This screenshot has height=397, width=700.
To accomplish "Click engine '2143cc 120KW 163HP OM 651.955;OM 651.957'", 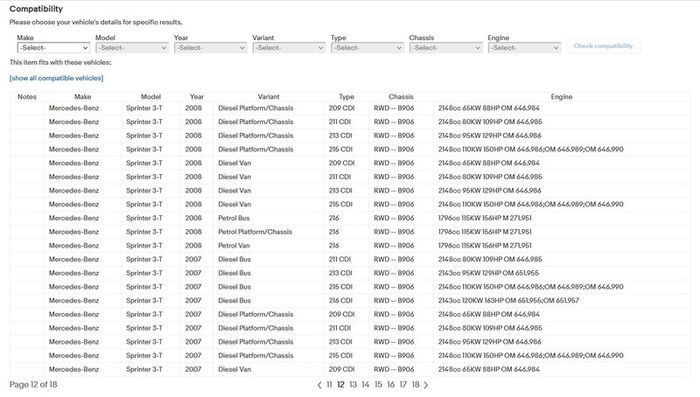I will click(x=508, y=301).
